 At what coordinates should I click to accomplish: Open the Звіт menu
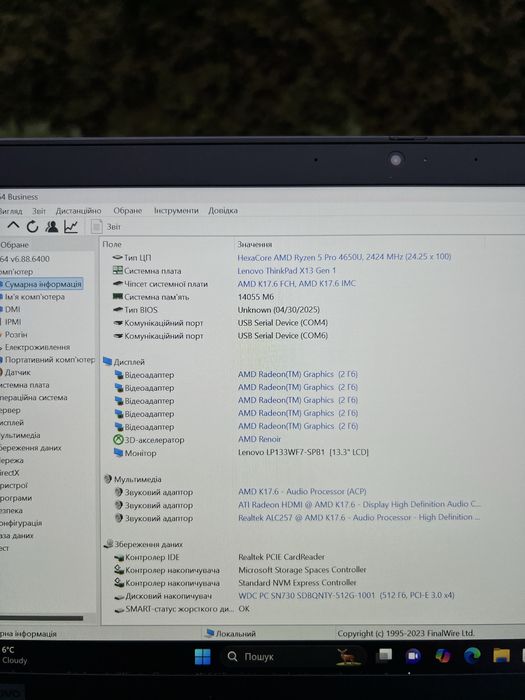click(39, 211)
